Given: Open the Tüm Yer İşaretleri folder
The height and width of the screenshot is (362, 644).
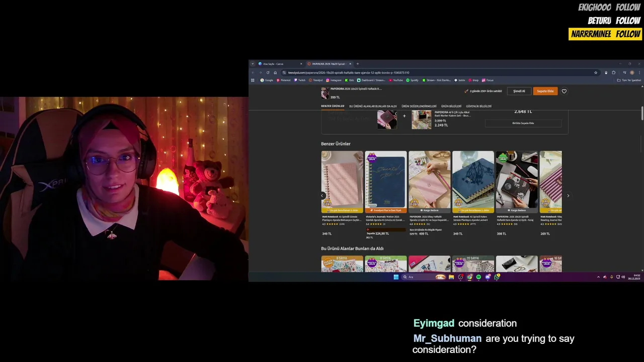Looking at the screenshot, I should click(x=629, y=80).
